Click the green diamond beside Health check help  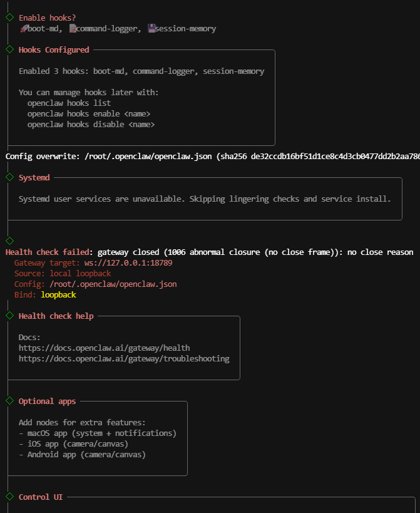click(x=9, y=316)
